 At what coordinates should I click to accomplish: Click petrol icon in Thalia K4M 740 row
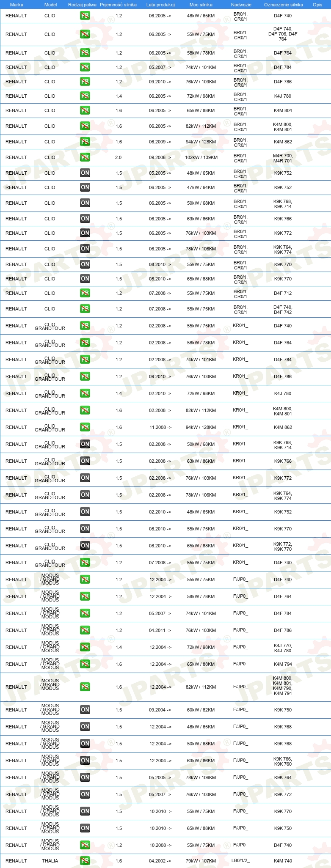(85, 861)
